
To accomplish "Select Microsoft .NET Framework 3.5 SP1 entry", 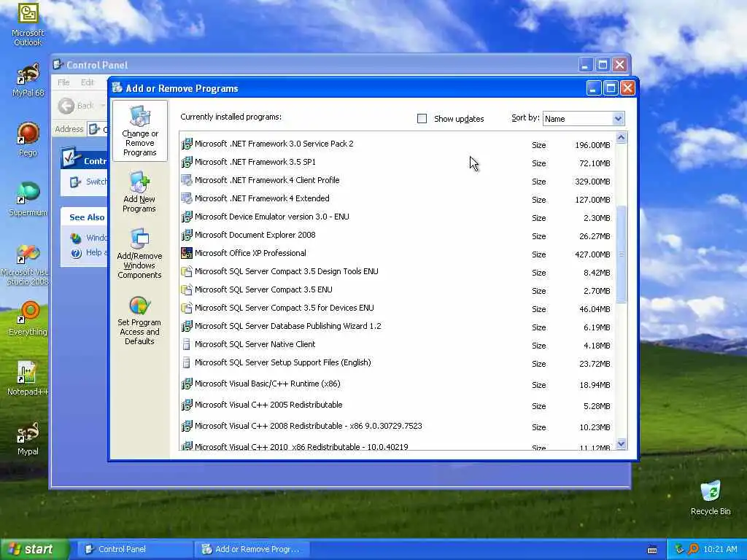I will (x=397, y=162).
